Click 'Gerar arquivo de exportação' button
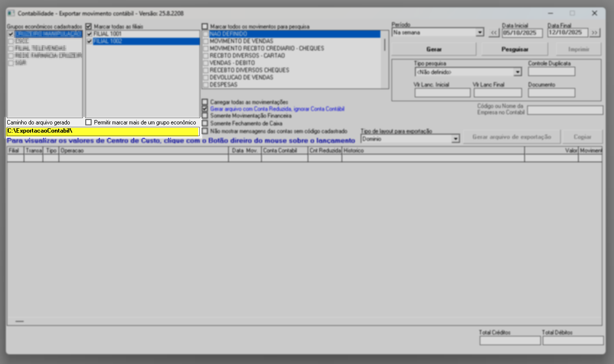The height and width of the screenshot is (364, 614). click(x=512, y=137)
